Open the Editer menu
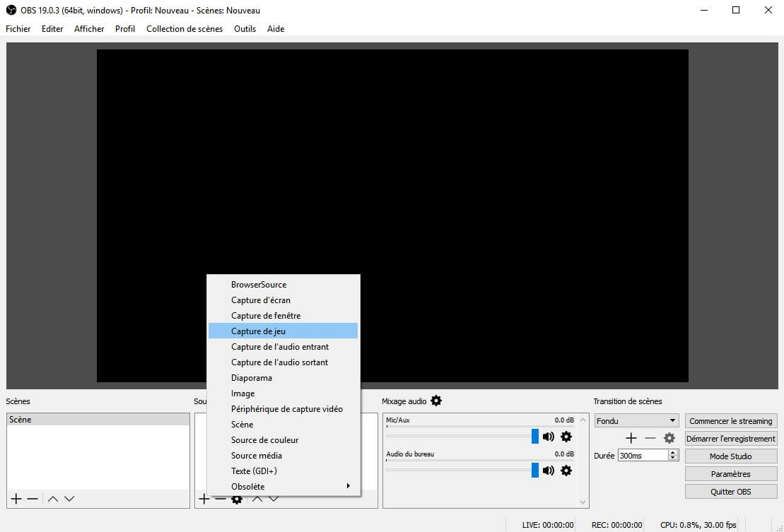784x532 pixels. (x=52, y=29)
